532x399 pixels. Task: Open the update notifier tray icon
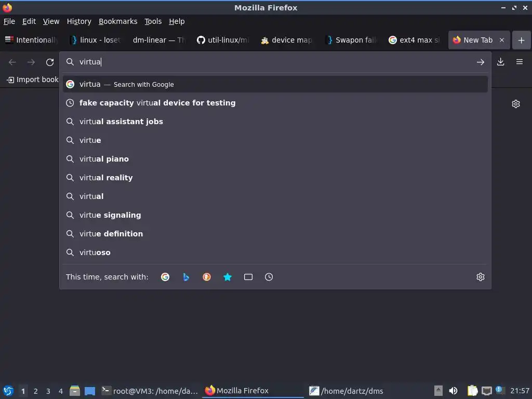coord(500,390)
